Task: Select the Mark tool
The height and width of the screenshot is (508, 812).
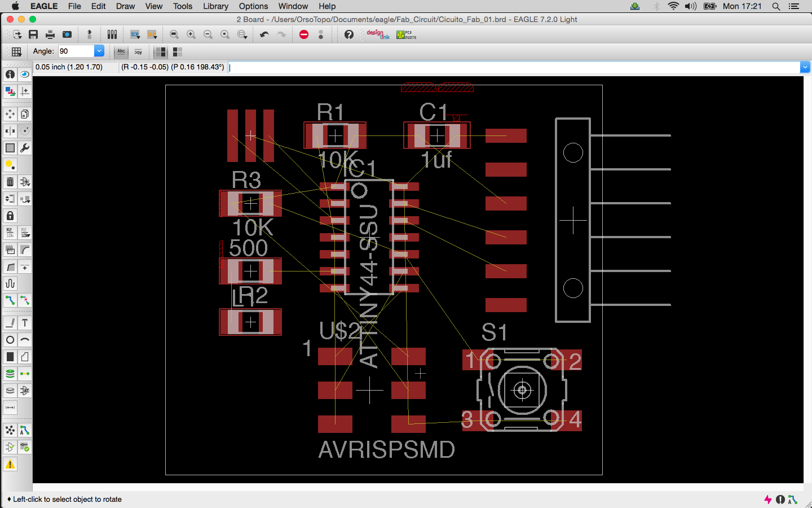Action: click(x=25, y=91)
